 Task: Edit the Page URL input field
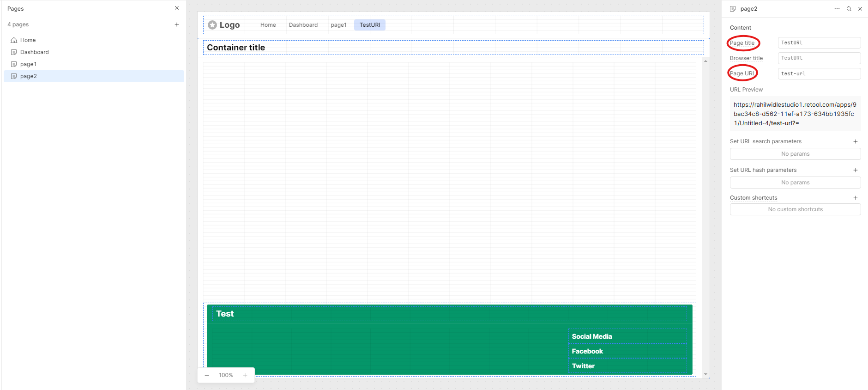[x=819, y=73]
